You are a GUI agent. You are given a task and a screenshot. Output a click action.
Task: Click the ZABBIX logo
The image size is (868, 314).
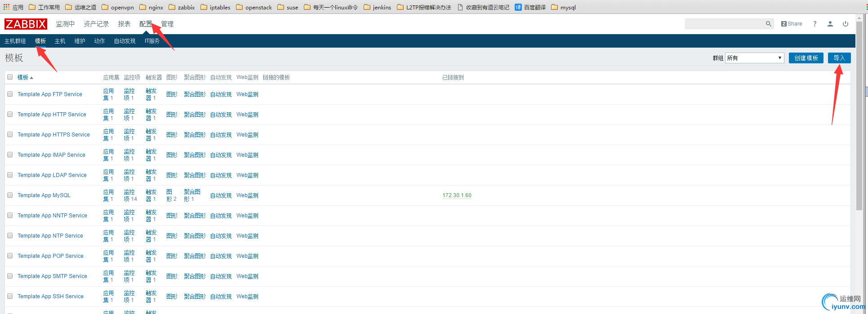pyautogui.click(x=26, y=24)
